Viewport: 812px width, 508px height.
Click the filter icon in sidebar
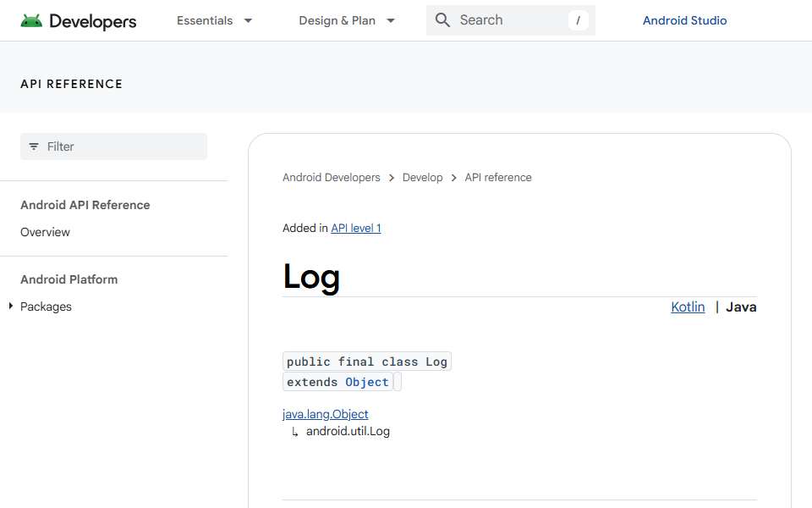pyautogui.click(x=34, y=146)
